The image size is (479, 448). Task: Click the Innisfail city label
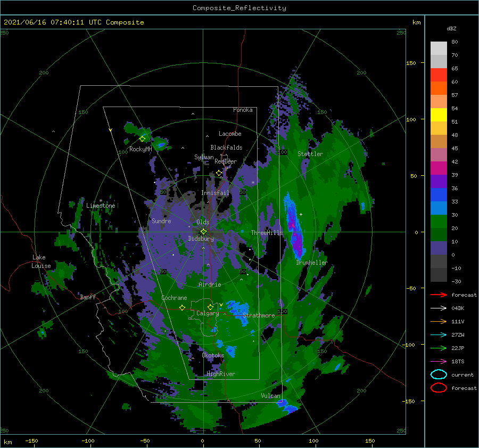tap(215, 193)
